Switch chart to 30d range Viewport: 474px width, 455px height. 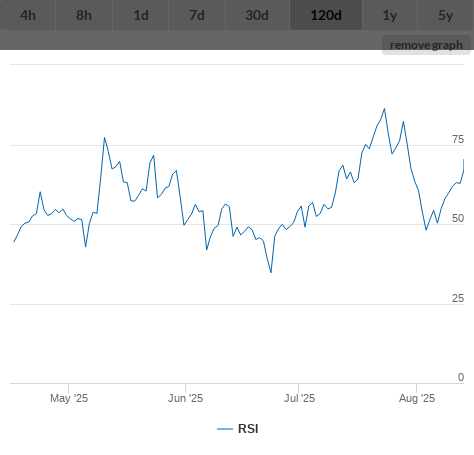pyautogui.click(x=257, y=15)
